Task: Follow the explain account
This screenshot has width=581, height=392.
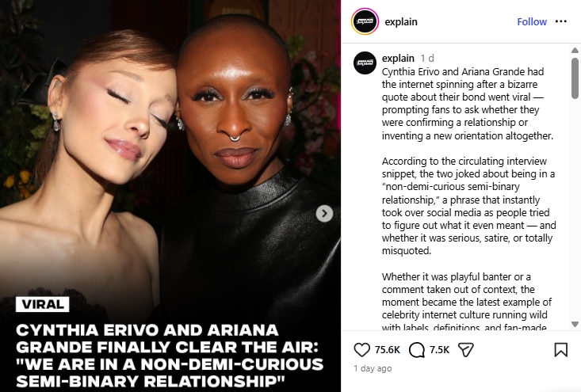Action: click(532, 22)
